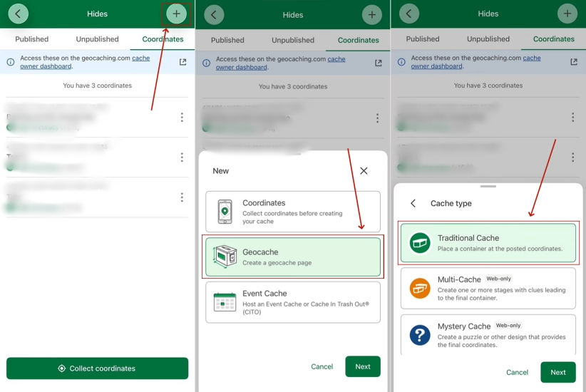Tap the Collect coordinates button

(x=97, y=368)
